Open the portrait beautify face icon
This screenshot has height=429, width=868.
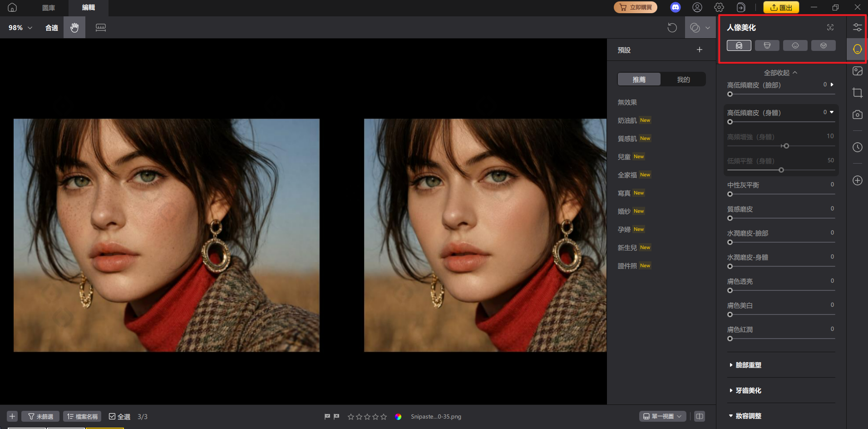tap(857, 49)
